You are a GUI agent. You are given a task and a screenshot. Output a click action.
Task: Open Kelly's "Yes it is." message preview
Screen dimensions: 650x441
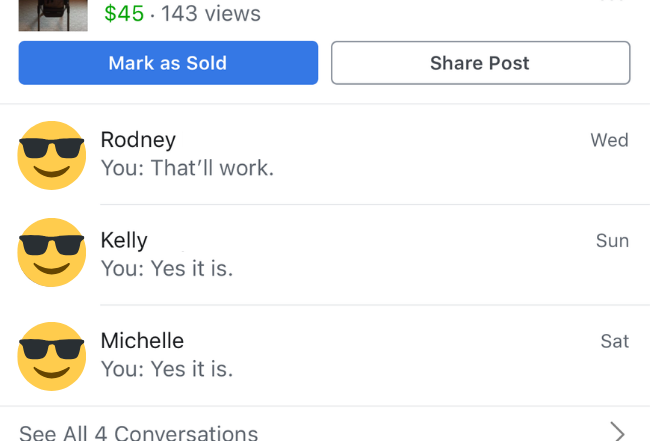(x=167, y=268)
